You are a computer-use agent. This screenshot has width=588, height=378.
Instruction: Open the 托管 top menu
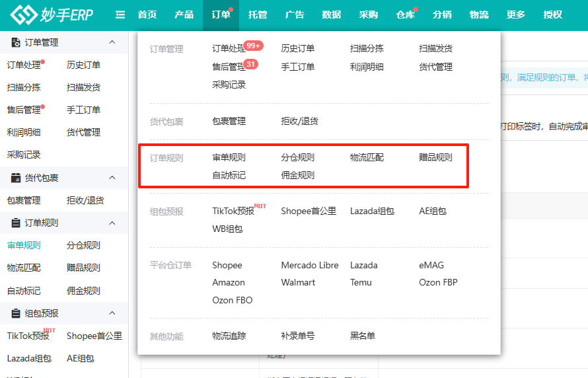point(258,15)
